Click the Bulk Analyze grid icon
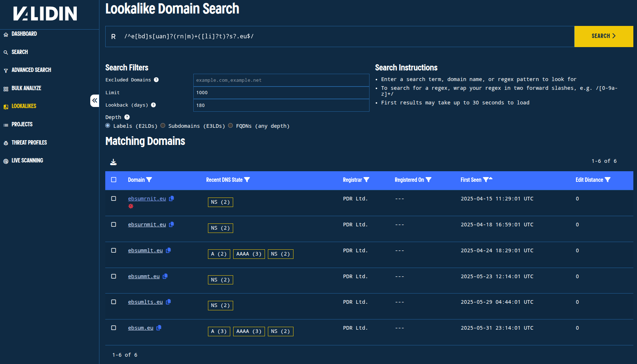The image size is (637, 364). tap(6, 89)
